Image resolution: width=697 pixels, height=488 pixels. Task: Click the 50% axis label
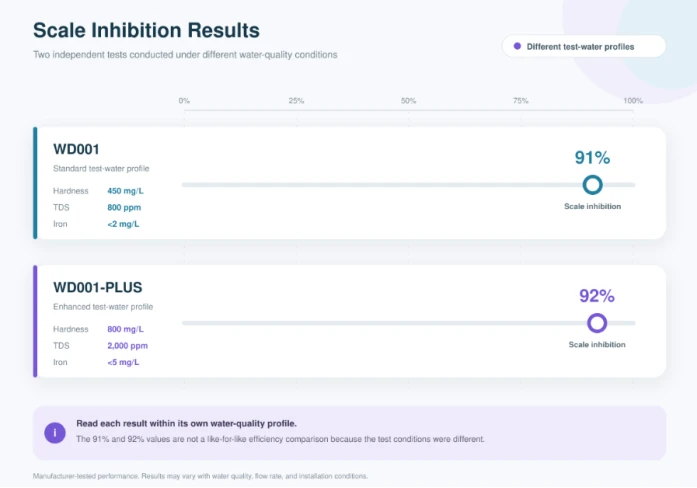click(409, 101)
